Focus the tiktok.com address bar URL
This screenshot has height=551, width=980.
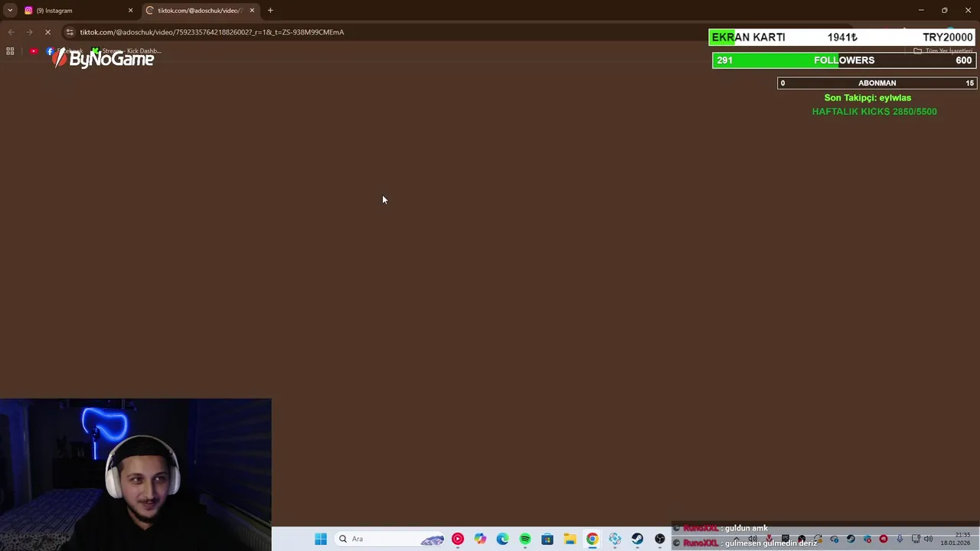[212, 32]
